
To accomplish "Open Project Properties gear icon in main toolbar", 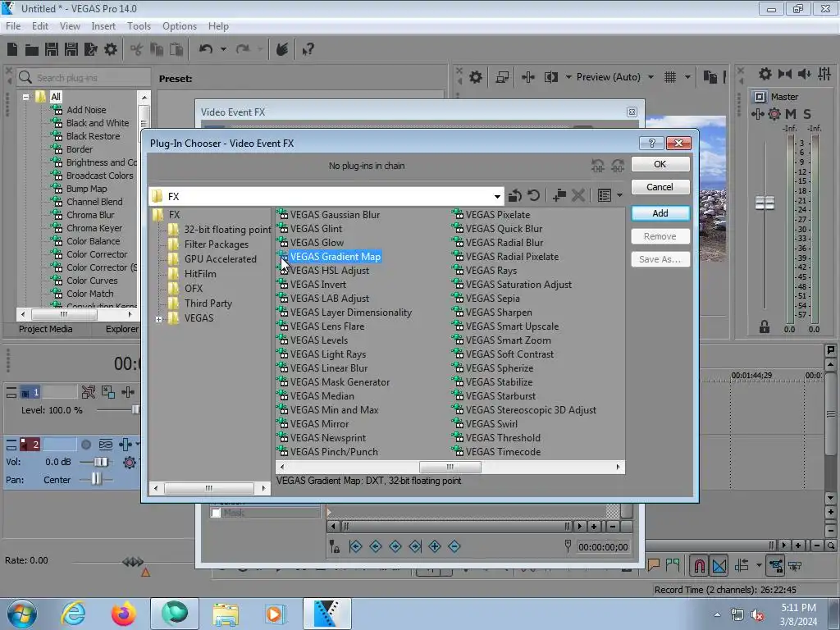I will tap(111, 49).
